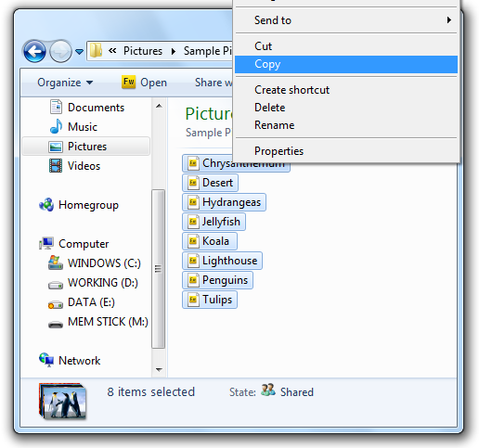This screenshot has width=479, height=448.
Task: Click the Videos filmstrip icon
Action: point(56,165)
